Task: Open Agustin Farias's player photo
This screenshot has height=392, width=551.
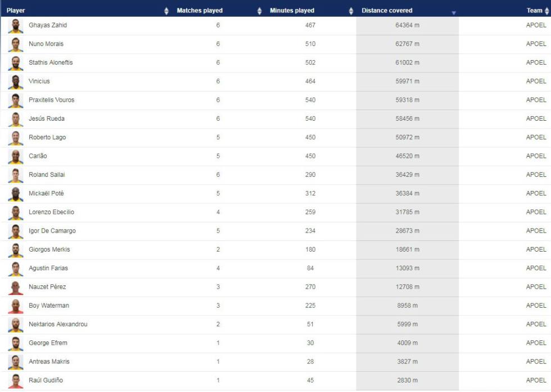Action: [x=16, y=269]
